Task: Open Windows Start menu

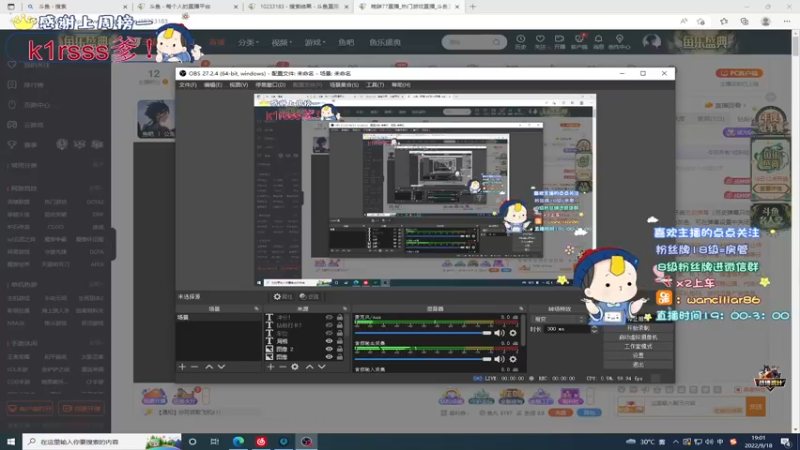Action: [11, 441]
